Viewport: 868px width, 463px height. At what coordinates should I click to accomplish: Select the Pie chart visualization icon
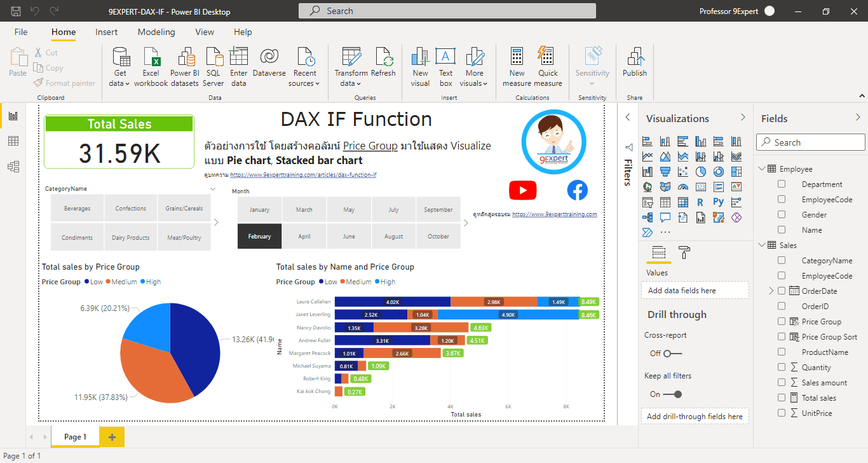coord(702,172)
